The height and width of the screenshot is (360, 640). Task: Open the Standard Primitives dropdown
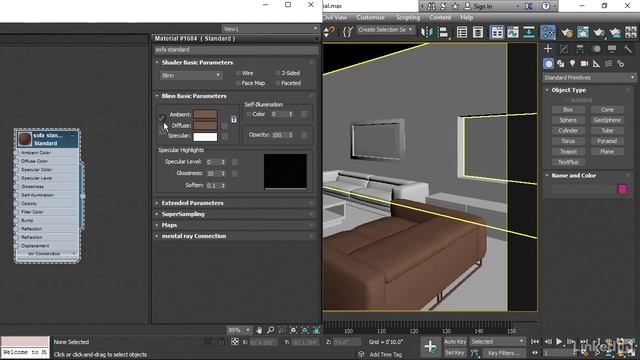point(589,78)
